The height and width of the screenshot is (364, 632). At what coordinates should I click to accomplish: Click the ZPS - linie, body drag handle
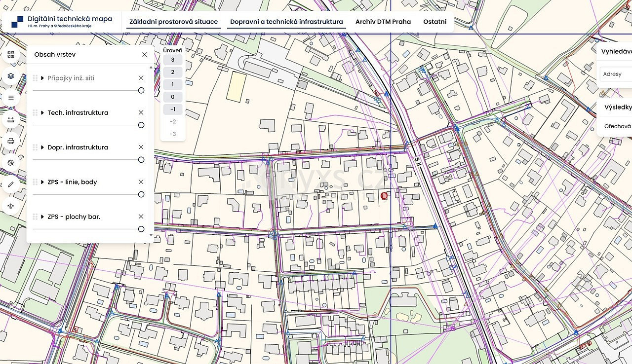coord(35,182)
